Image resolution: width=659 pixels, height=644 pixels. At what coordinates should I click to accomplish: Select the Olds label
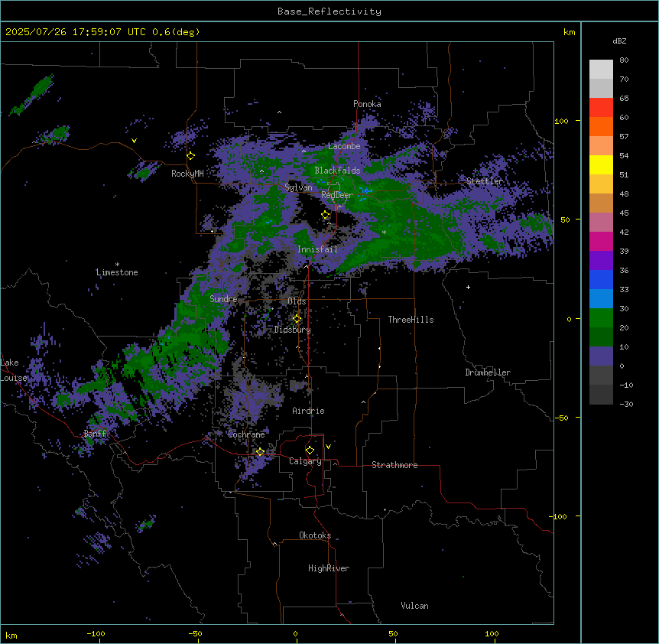tap(297, 301)
